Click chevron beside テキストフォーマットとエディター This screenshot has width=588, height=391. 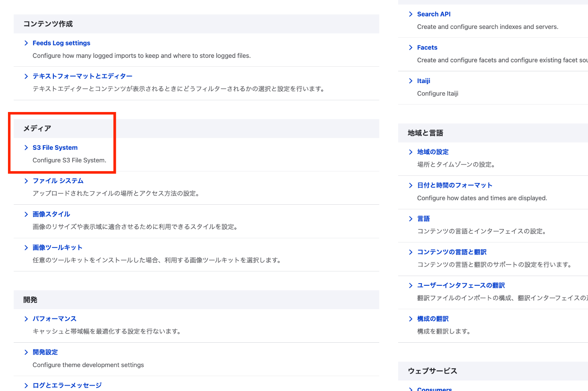[26, 76]
